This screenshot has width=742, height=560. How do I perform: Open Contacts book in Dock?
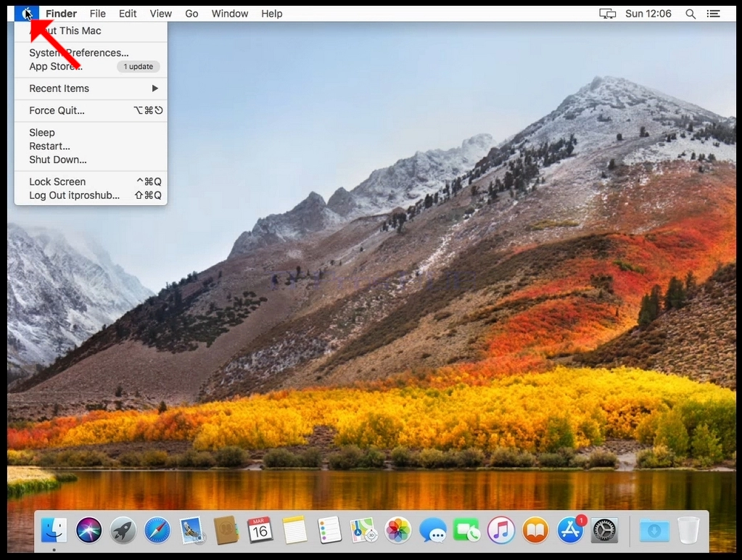226,530
